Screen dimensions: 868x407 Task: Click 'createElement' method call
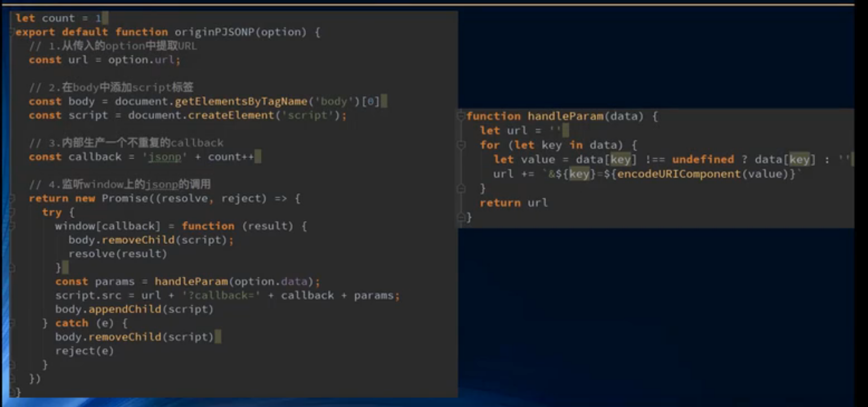click(232, 116)
